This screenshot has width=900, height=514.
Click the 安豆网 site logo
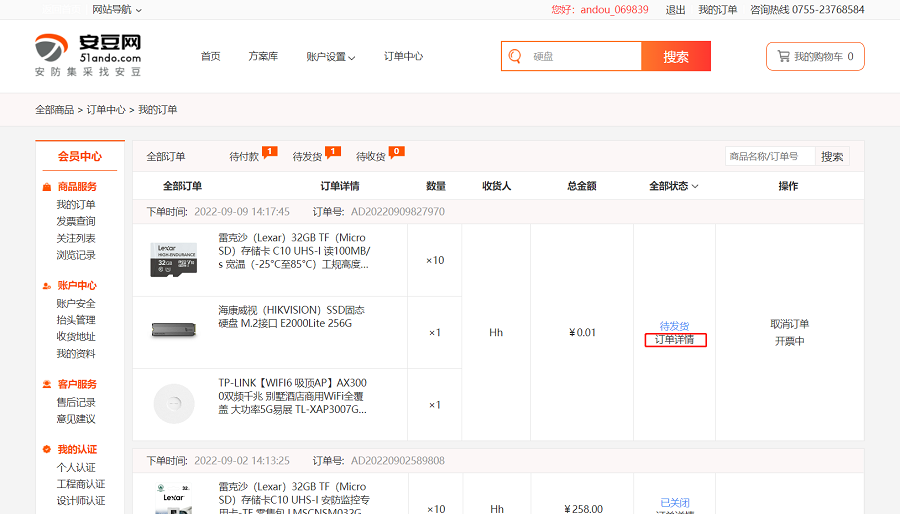(x=88, y=55)
